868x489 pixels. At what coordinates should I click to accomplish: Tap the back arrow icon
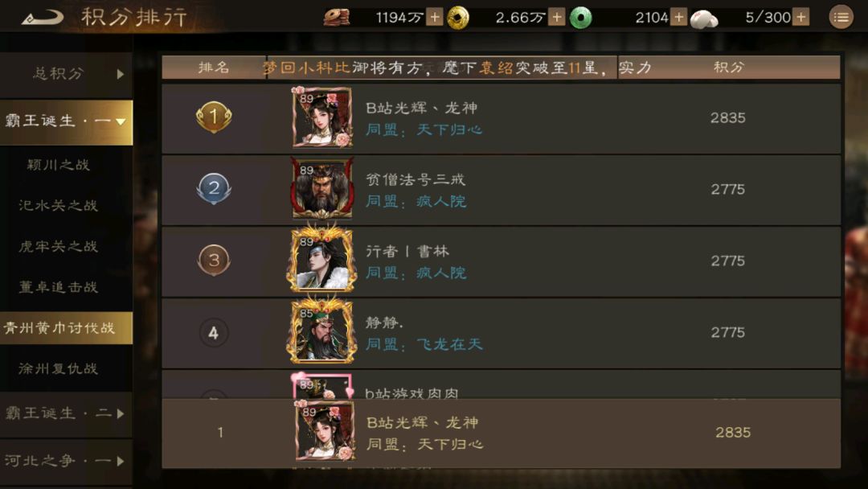point(43,17)
